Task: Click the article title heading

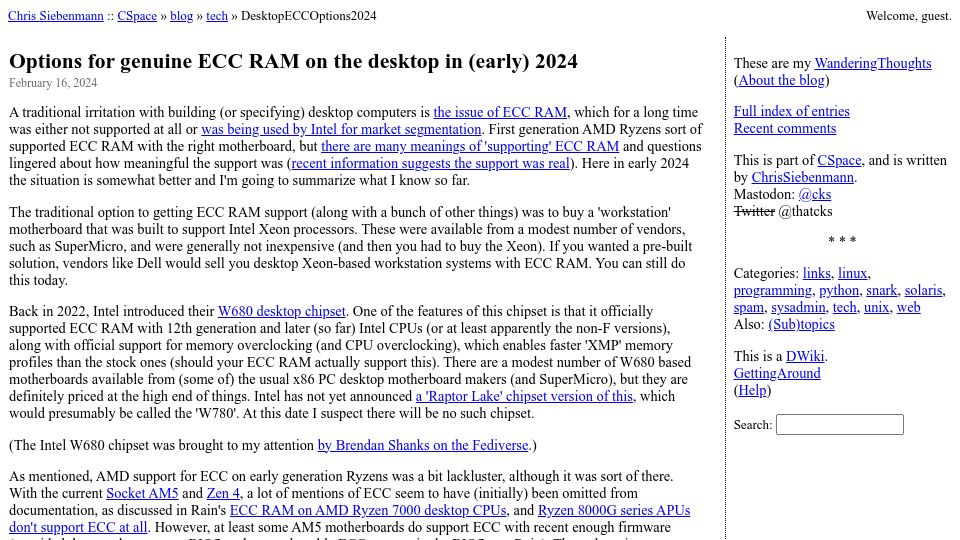Action: 293,61
